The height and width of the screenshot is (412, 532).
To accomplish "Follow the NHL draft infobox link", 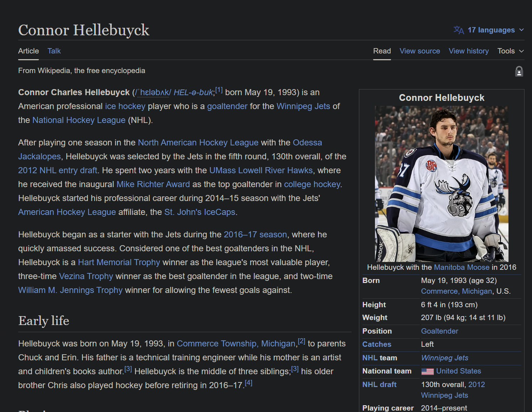I will 379,385.
